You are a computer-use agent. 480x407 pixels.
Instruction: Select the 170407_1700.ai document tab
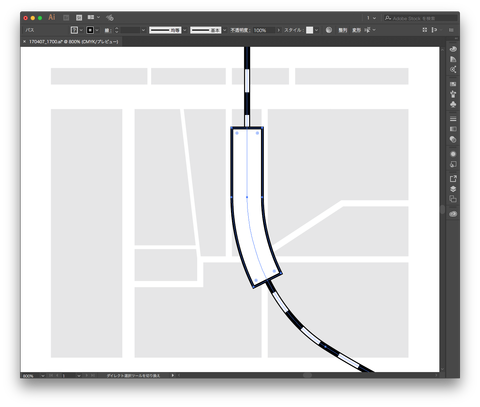73,42
